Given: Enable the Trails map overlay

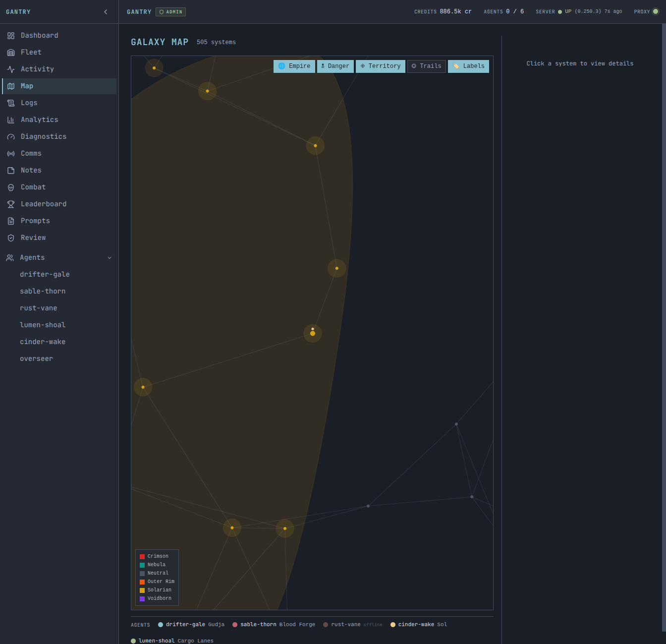Looking at the screenshot, I should click(x=427, y=66).
